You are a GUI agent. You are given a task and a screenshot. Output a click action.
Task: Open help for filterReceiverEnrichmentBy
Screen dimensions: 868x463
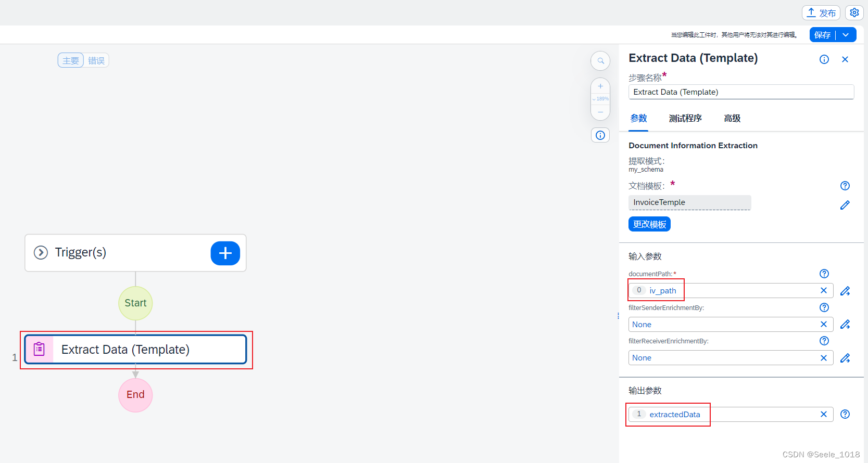(824, 341)
